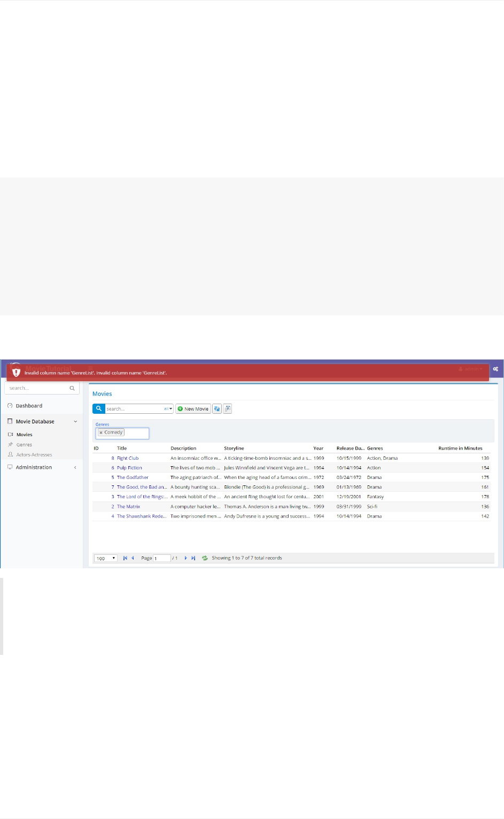This screenshot has height=819, width=504.
Task: Sort by the Release Date column header
Action: (x=351, y=449)
